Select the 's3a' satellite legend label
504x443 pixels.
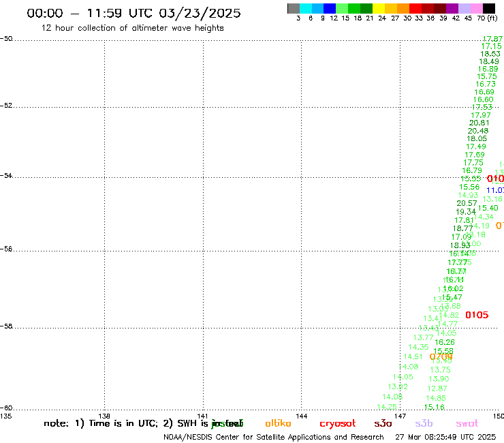point(383,423)
